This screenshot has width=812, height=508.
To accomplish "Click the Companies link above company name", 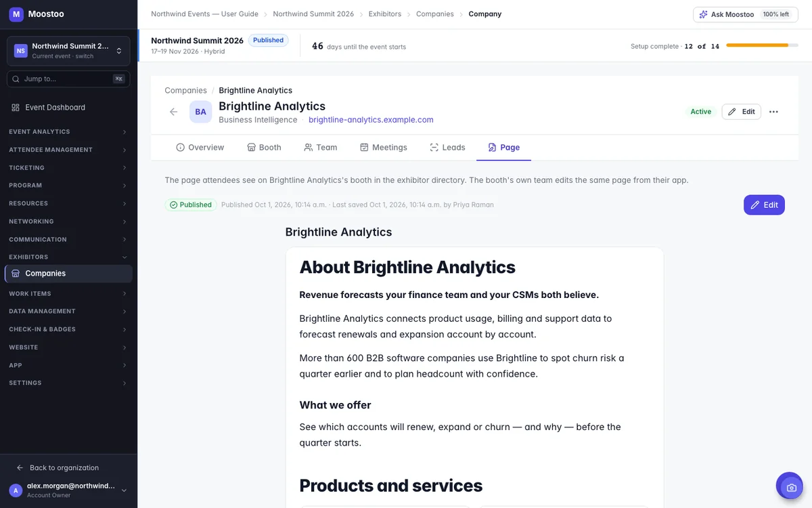I will click(x=185, y=91).
